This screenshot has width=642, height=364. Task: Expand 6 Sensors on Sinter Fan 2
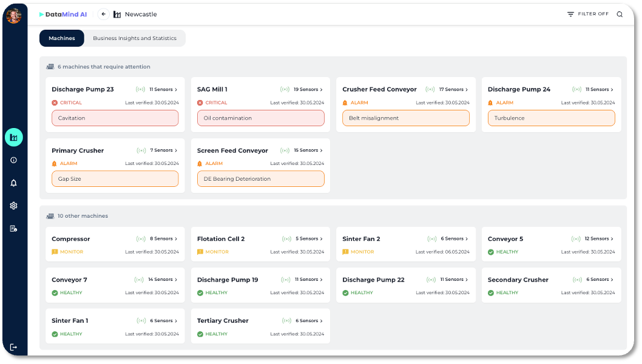coord(451,238)
